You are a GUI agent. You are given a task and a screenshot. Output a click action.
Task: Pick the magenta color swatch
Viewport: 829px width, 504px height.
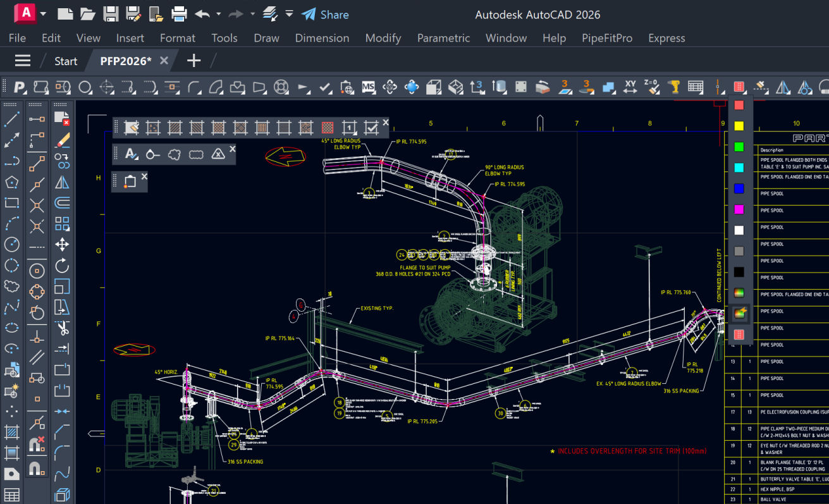coord(739,209)
